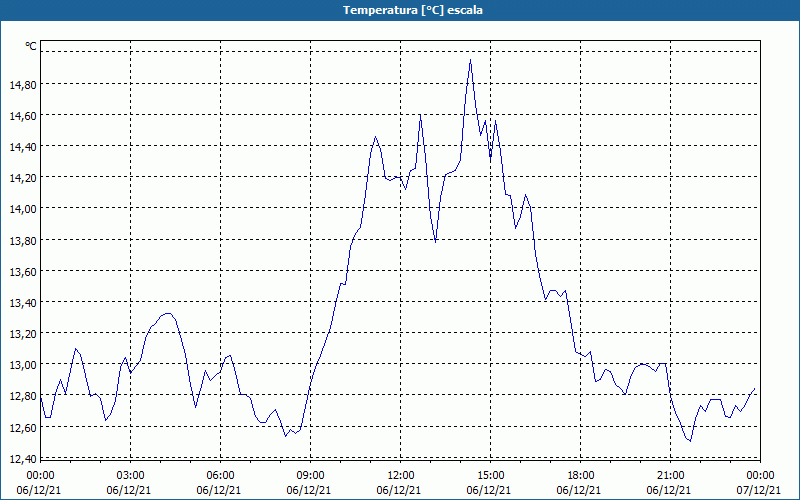Click the 07/12/21 date label
Image resolution: width=800 pixels, height=500 pixels.
(x=759, y=490)
